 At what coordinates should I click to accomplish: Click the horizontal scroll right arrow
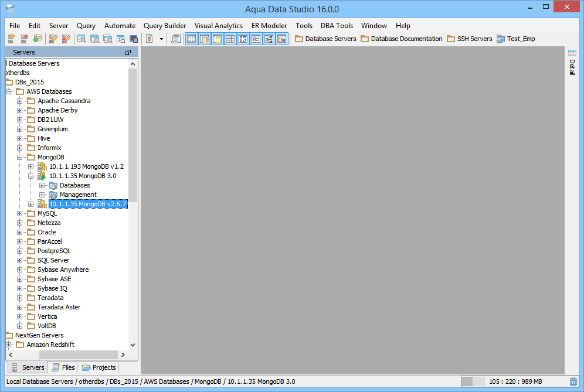123,354
